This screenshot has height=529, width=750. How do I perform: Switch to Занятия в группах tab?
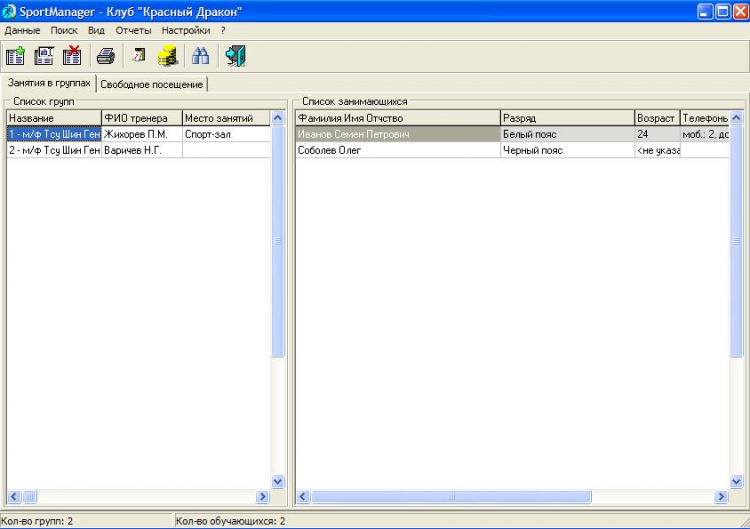49,83
